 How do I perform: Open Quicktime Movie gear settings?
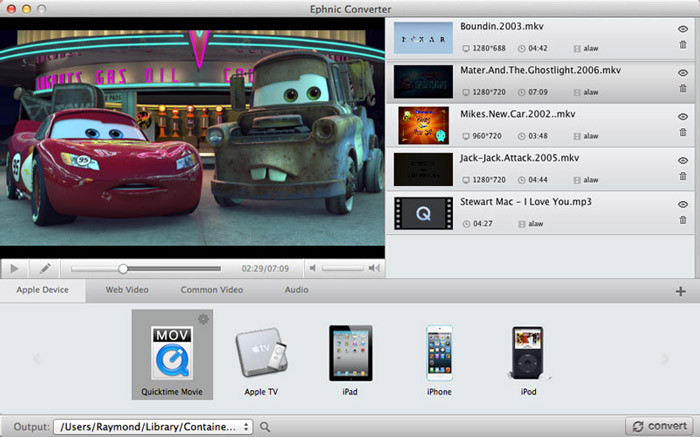[203, 319]
